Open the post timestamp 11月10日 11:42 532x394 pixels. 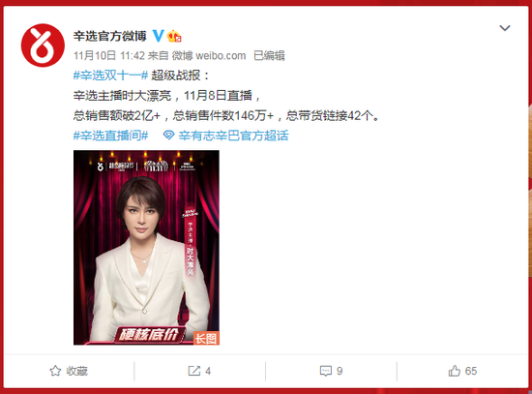click(x=109, y=55)
